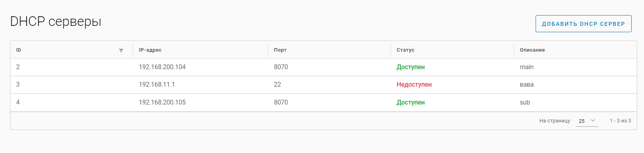The image size is (644, 153).
Task: Click the chevron beside the 25 selector
Action: point(593,120)
